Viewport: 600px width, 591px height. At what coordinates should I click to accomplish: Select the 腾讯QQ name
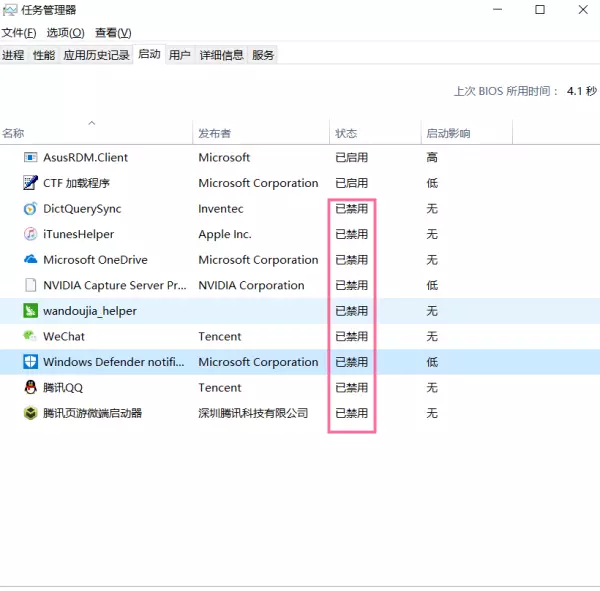[63, 387]
